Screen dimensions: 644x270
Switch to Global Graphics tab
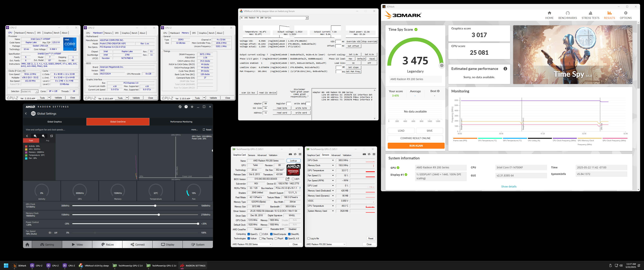tap(54, 122)
